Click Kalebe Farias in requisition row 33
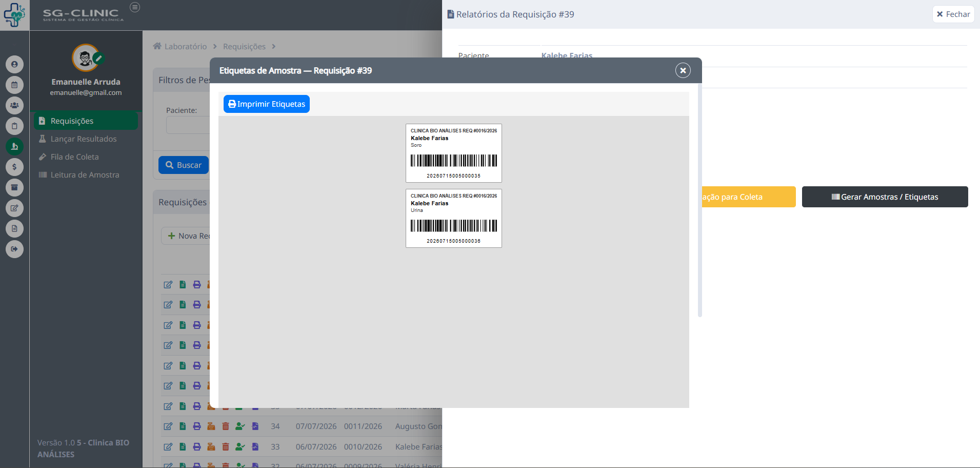Screen dimensions: 980x468 tap(418, 447)
